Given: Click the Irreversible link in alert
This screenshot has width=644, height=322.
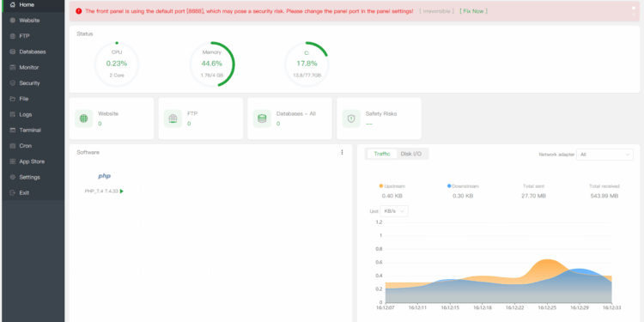Looking at the screenshot, I should point(436,11).
